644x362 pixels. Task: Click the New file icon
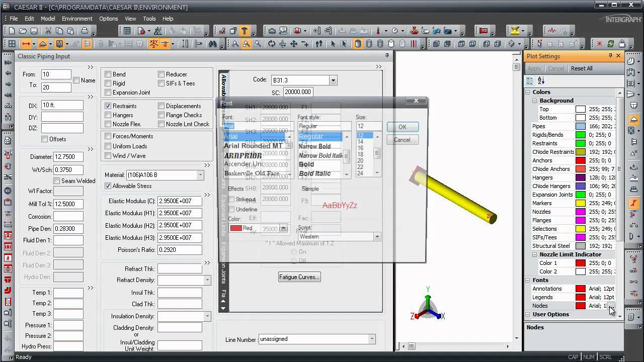coord(12,31)
